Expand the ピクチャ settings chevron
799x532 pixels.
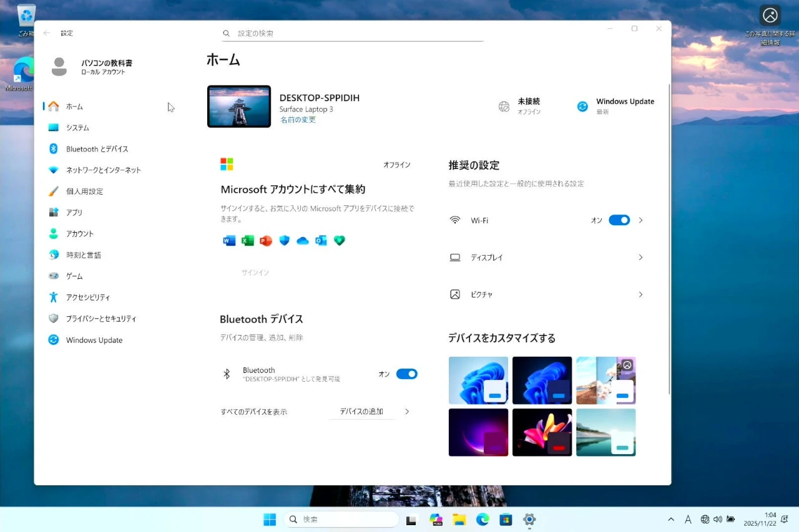pyautogui.click(x=640, y=294)
